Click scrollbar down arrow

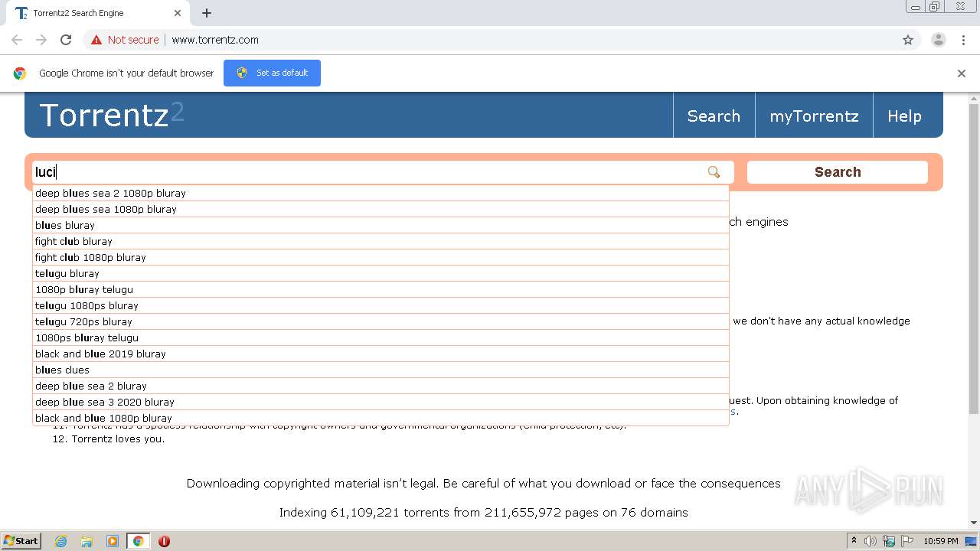[x=973, y=522]
